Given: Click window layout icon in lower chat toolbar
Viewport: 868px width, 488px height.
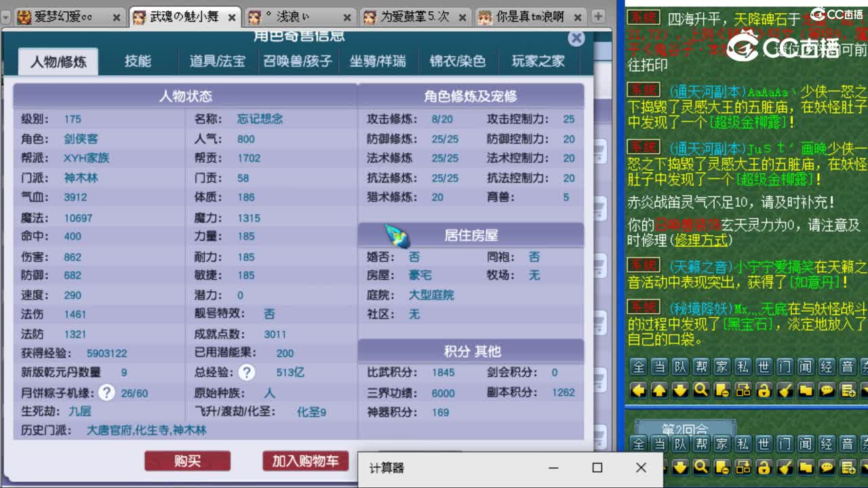Looking at the screenshot, I should tap(743, 467).
